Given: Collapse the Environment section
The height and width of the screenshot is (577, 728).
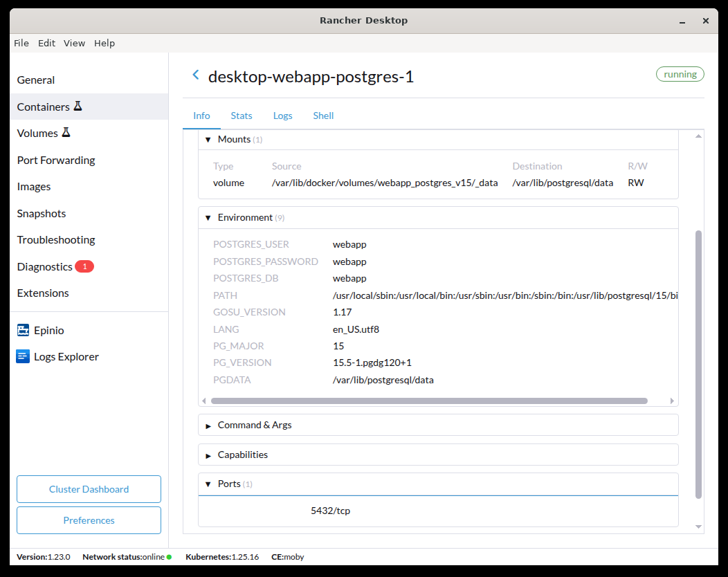Looking at the screenshot, I should 208,218.
